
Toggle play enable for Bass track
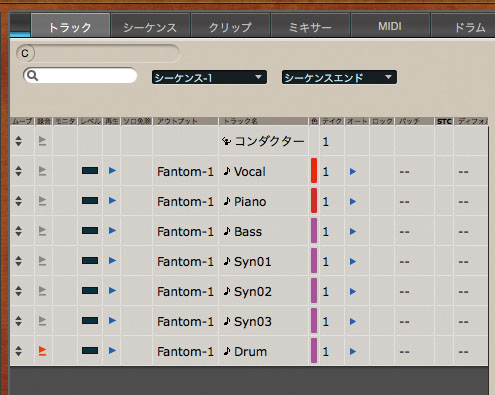click(x=112, y=231)
